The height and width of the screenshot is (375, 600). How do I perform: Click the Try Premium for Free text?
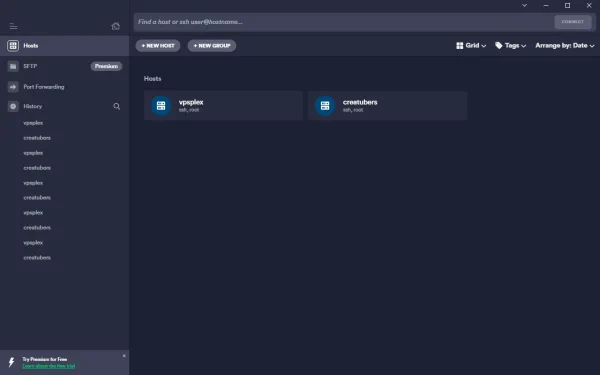pyautogui.click(x=44, y=359)
